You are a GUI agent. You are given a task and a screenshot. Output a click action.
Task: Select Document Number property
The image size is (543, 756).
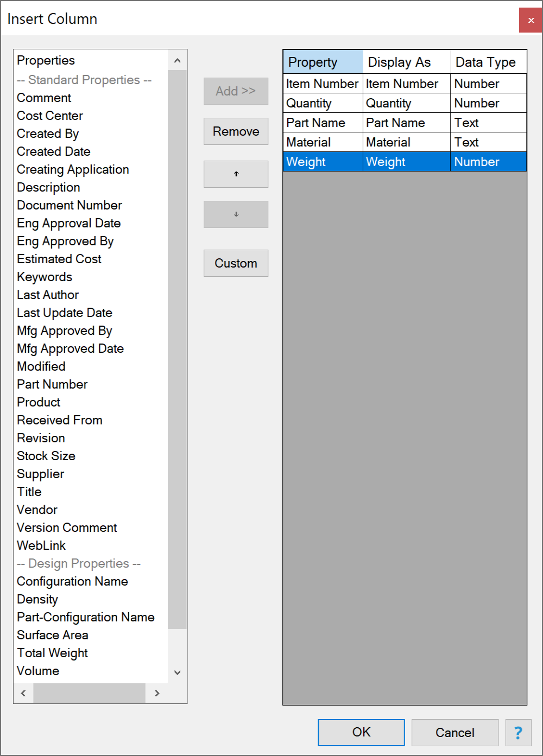(x=70, y=205)
